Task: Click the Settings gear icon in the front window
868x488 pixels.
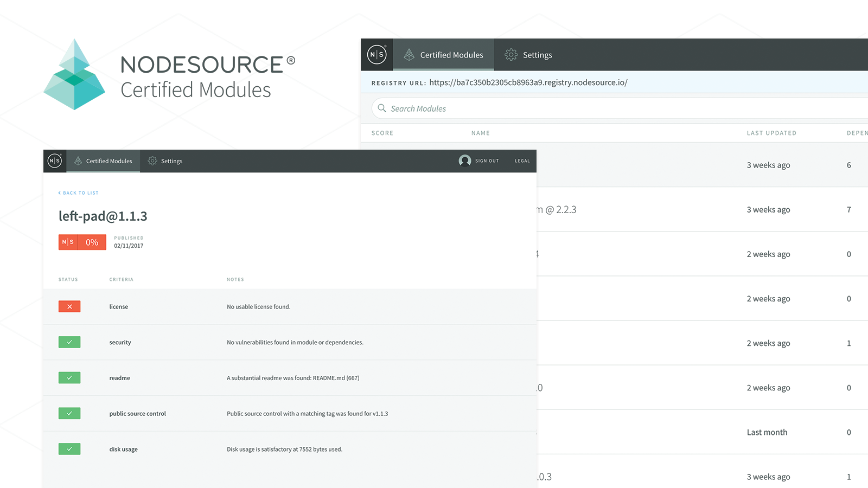Action: (x=152, y=161)
